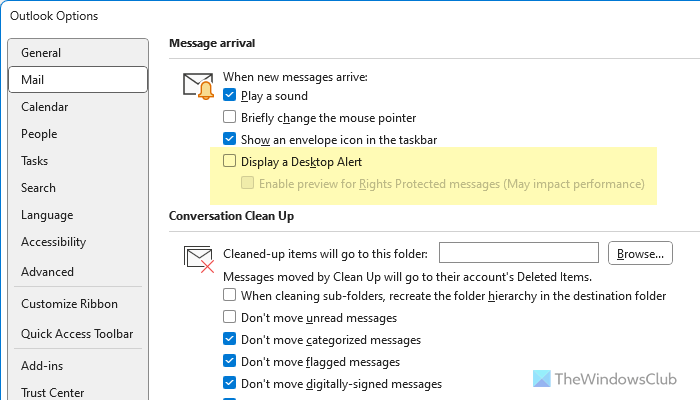
Task: Select the Trust Center category
Action: pyautogui.click(x=53, y=393)
